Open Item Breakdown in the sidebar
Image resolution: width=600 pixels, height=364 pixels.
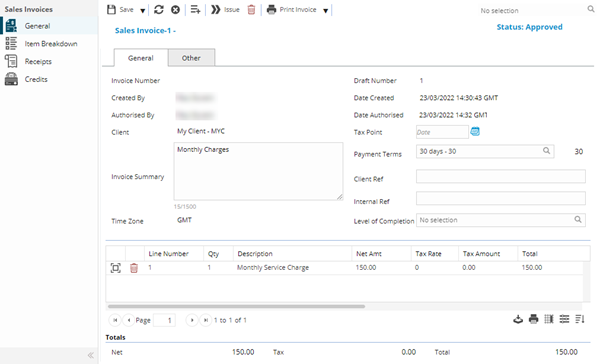click(x=51, y=44)
